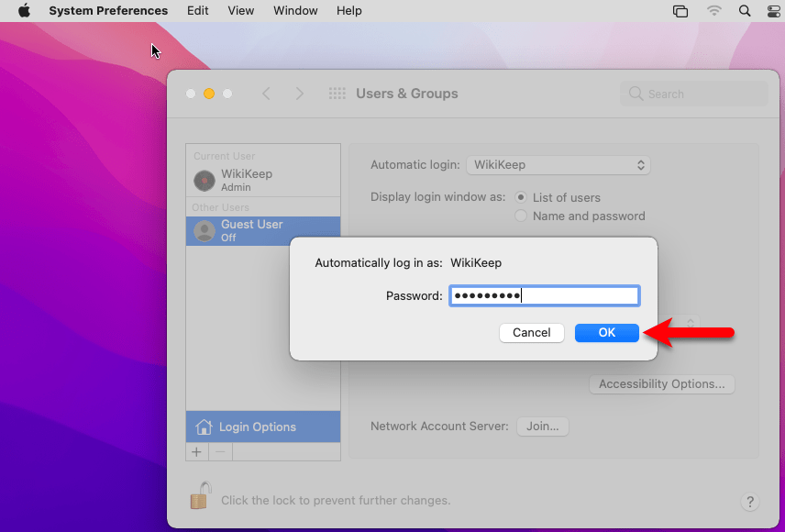The image size is (785, 532).
Task: Go back with the left chevron
Action: [x=266, y=94]
